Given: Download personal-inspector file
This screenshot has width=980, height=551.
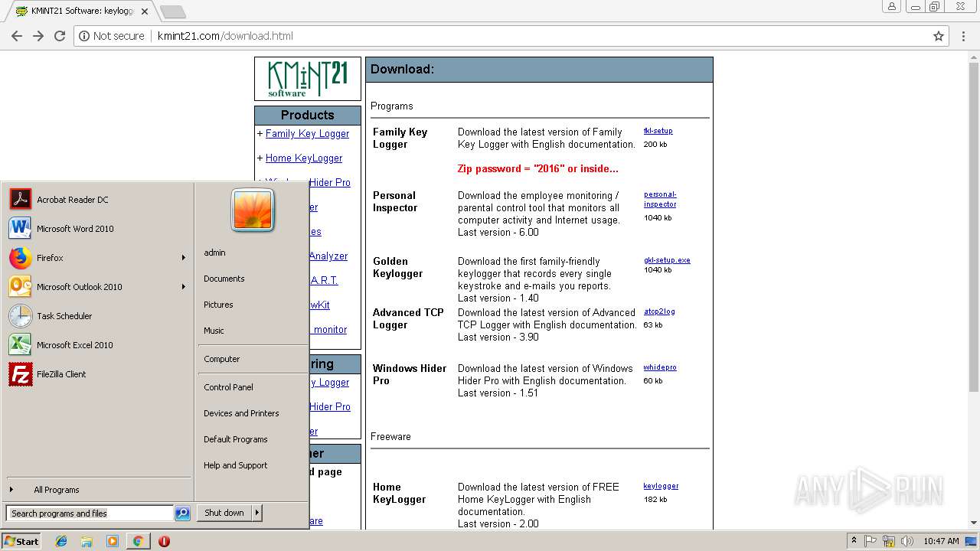Looking at the screenshot, I should (x=660, y=199).
